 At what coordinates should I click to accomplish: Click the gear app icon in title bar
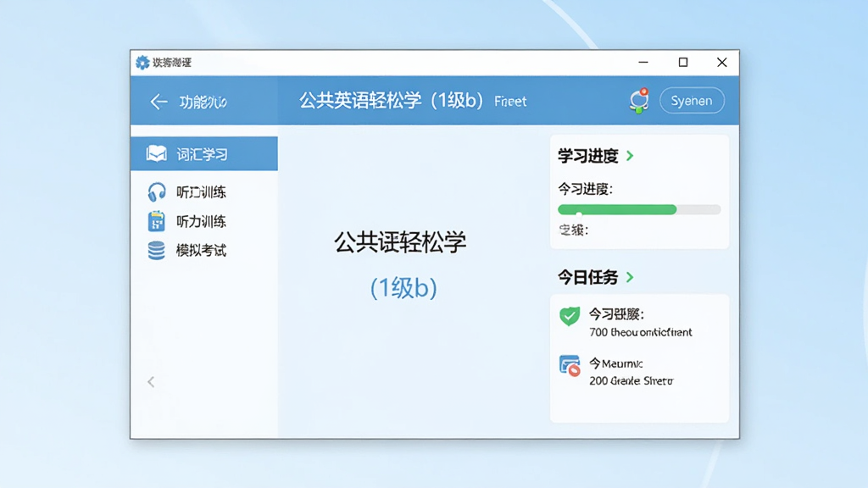[x=142, y=63]
